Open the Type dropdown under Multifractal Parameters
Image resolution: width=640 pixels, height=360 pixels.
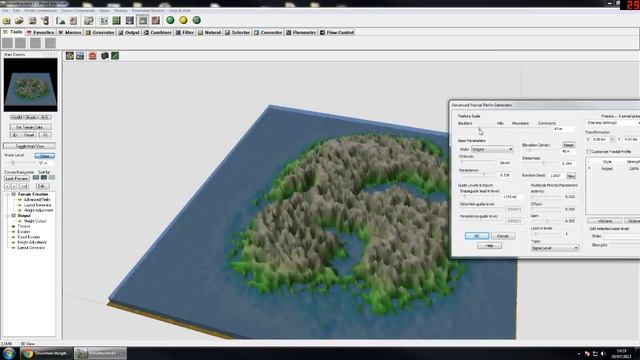[x=554, y=248]
